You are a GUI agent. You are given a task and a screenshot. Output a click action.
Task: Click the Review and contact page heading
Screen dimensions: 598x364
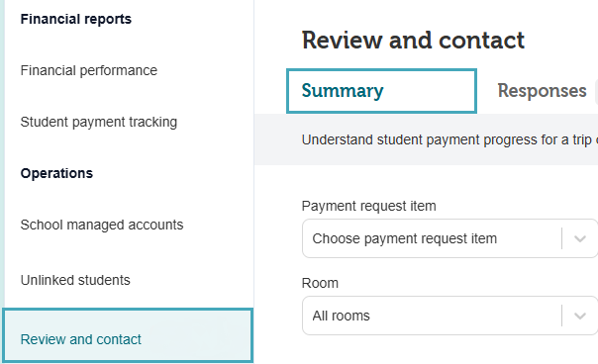click(x=413, y=40)
